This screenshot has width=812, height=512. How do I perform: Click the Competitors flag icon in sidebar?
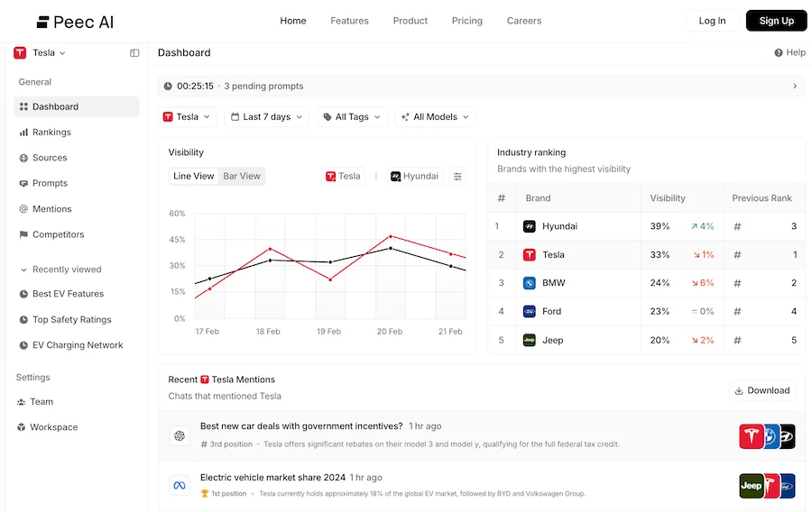point(23,234)
